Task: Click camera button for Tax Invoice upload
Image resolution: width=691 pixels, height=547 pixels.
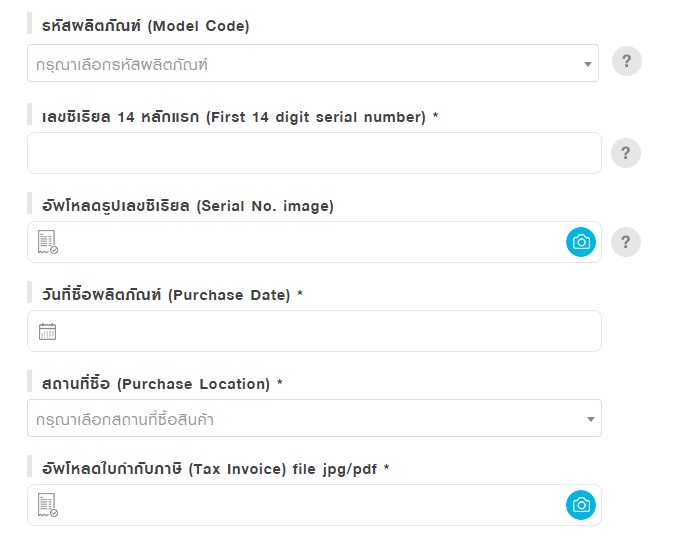Action: coord(580,505)
